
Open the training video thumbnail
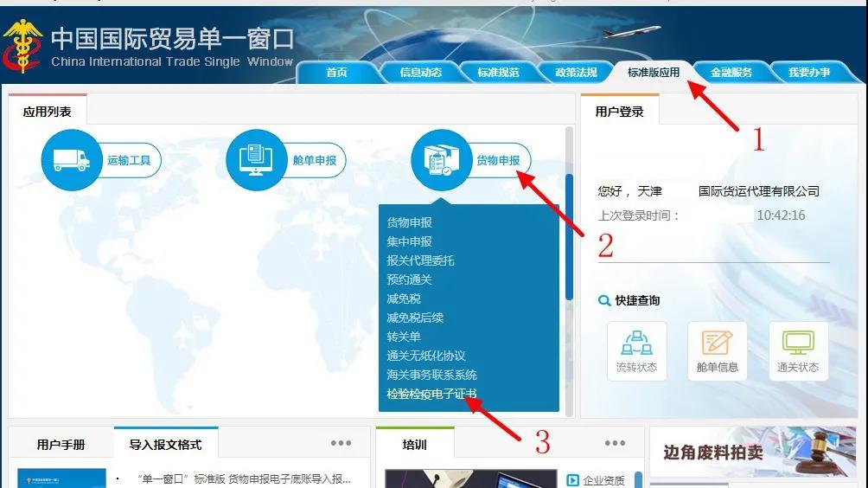[470, 479]
